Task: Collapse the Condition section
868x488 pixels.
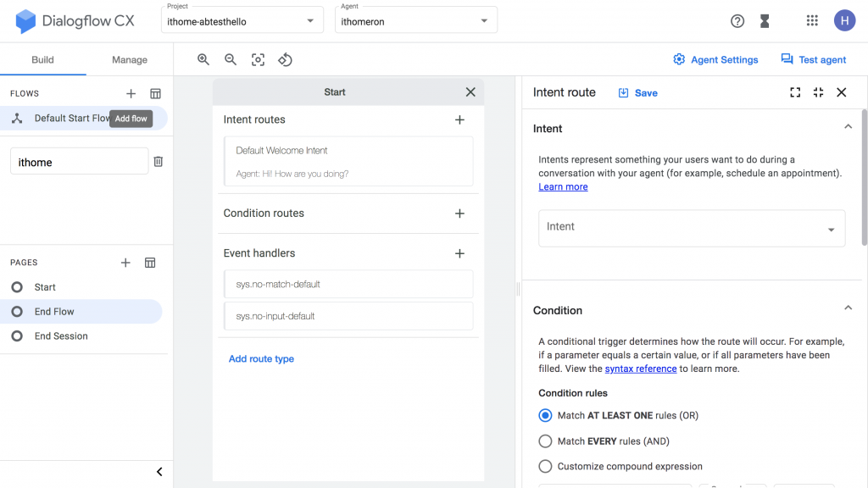Action: click(x=848, y=308)
